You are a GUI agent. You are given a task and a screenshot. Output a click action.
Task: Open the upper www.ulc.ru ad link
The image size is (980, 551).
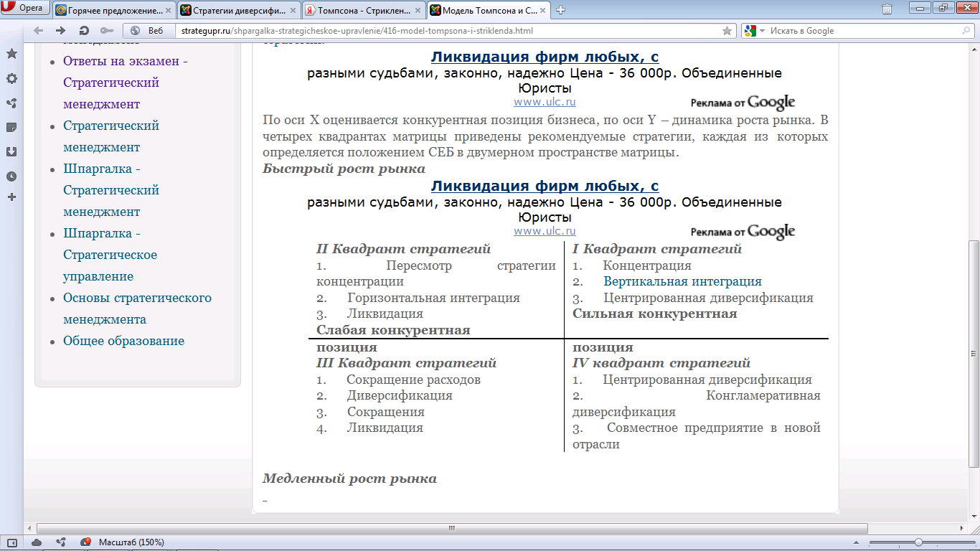[545, 103]
